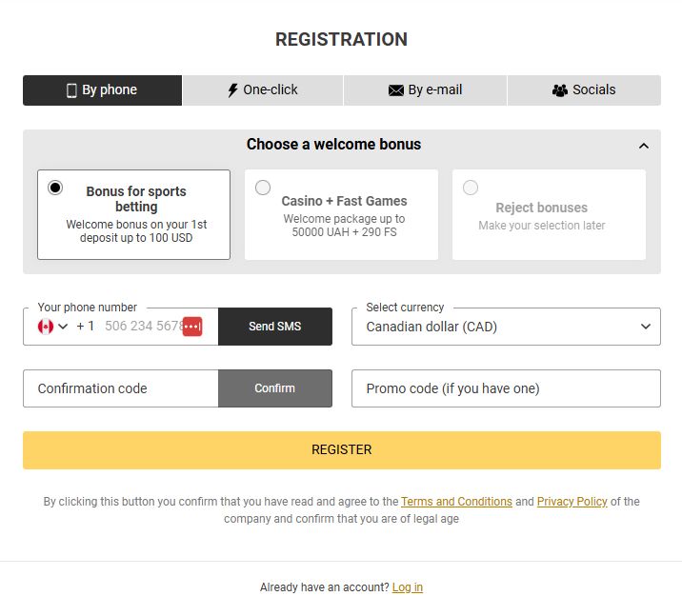
Task: Click the Log in link
Action: [407, 587]
